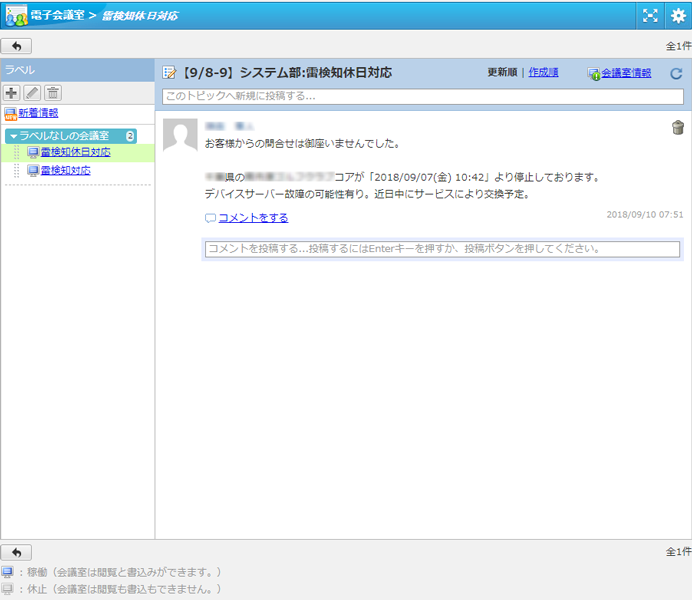Click the bottom back arrow button
Viewport: 692px width, 600px height.
pos(17,552)
